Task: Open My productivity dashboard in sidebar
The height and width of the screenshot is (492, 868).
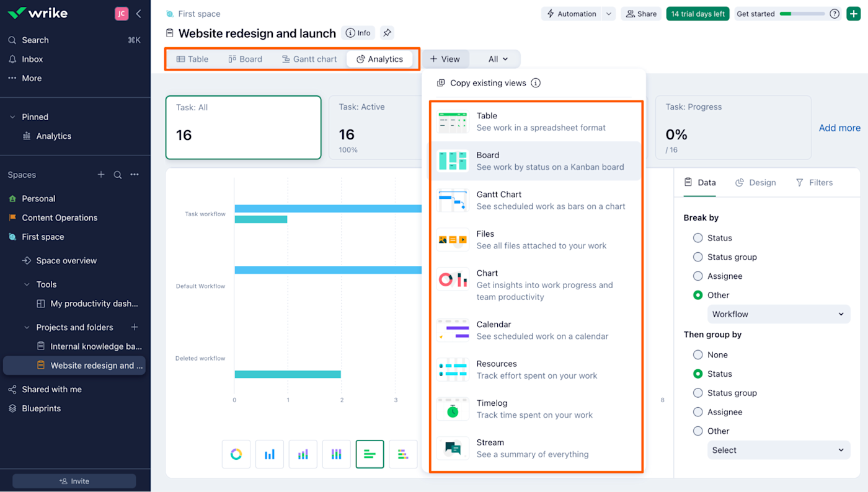Action: point(87,304)
